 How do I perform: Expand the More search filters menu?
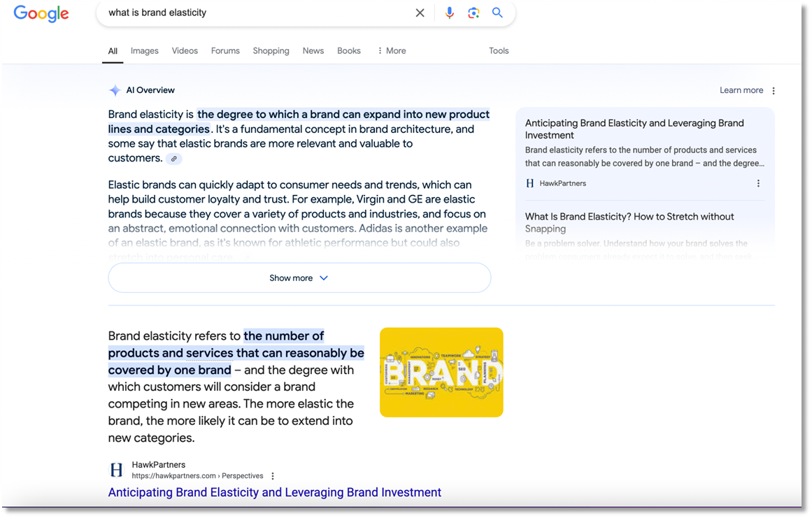click(392, 51)
